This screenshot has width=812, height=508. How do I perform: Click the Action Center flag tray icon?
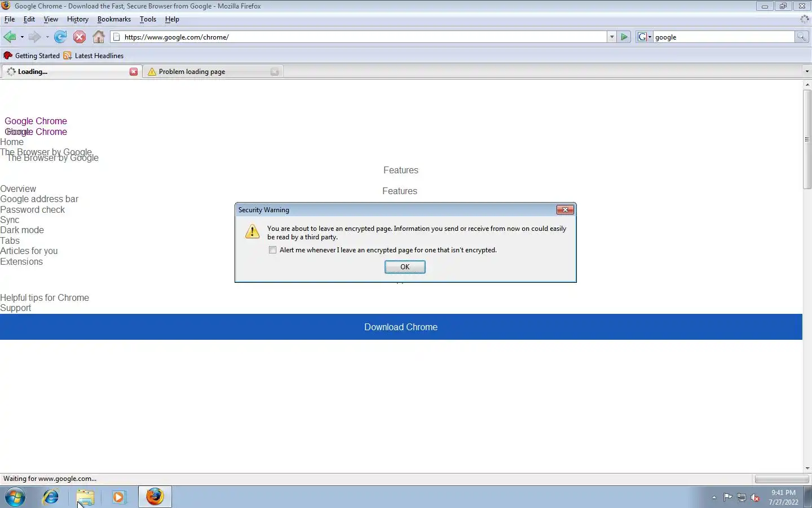(x=728, y=497)
